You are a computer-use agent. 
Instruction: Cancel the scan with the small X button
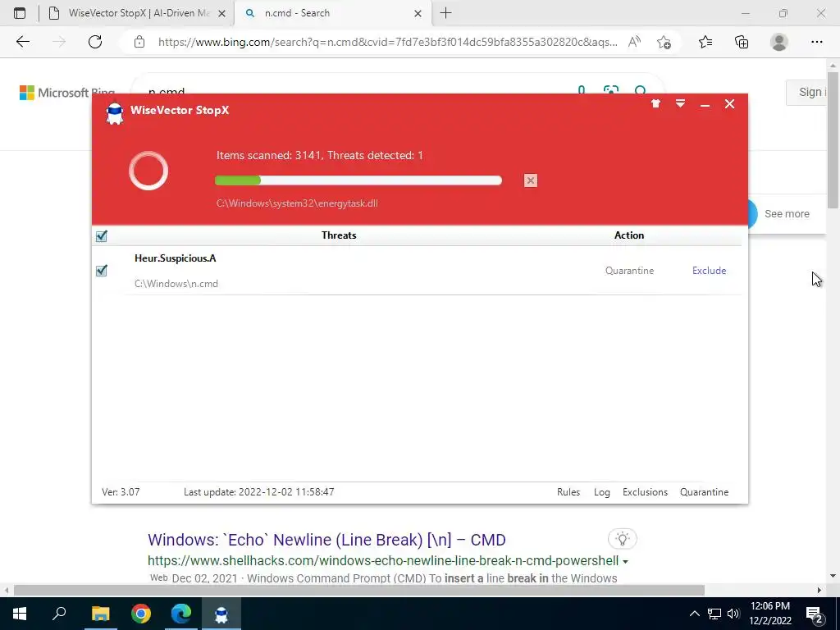coord(531,180)
